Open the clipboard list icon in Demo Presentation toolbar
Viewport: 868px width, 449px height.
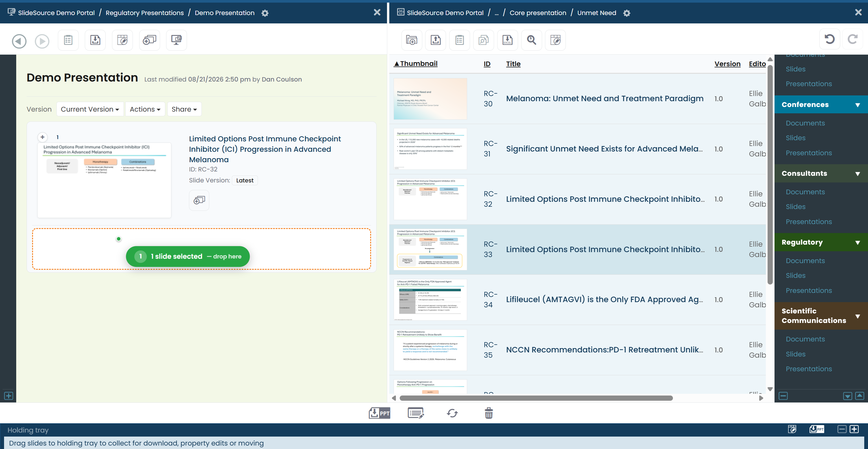tap(68, 40)
